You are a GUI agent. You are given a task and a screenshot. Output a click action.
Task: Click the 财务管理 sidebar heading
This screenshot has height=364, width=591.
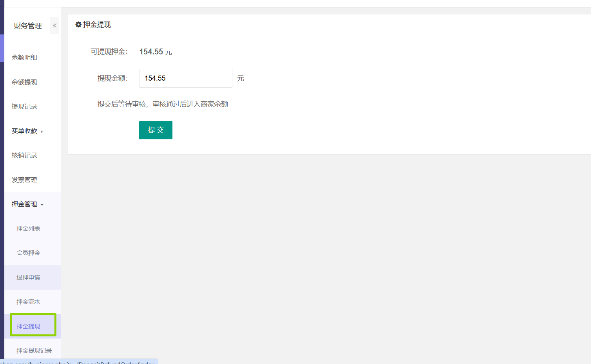coord(28,26)
